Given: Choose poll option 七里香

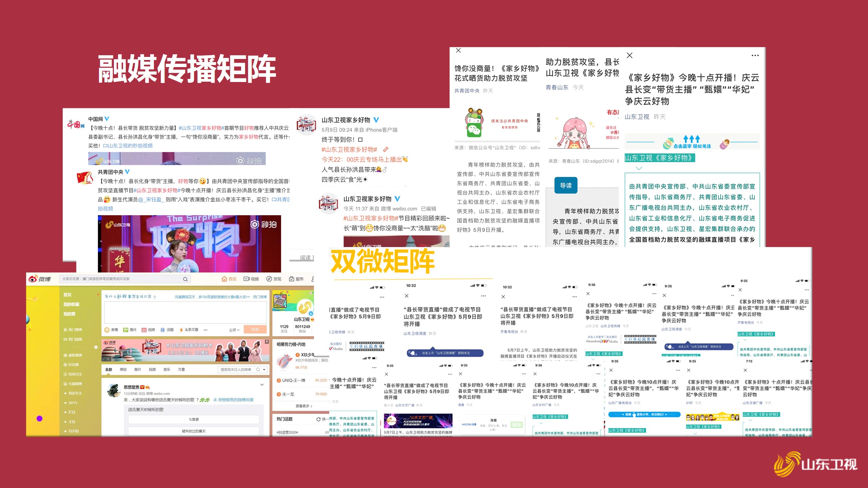Looking at the screenshot, I should pyautogui.click(x=194, y=420).
